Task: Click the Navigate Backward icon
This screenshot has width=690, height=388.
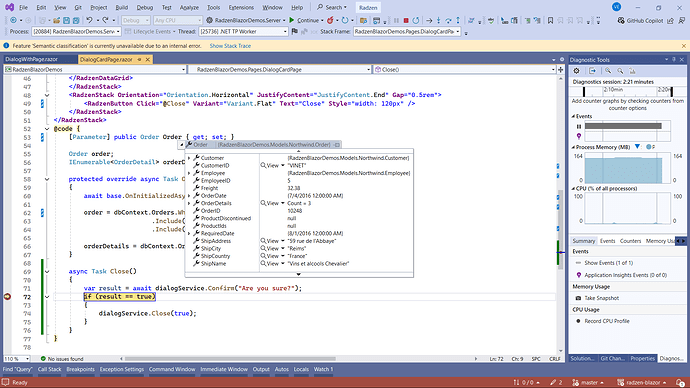Action: [x=14, y=20]
